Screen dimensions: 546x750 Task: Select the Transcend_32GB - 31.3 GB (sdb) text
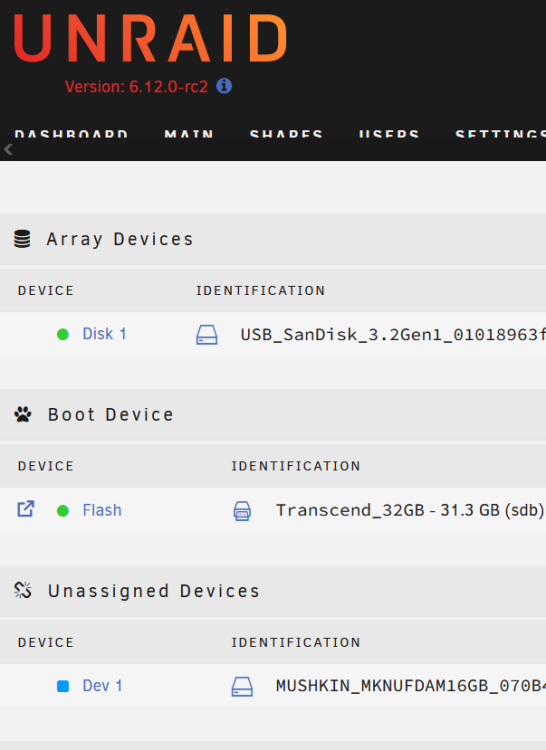[410, 510]
